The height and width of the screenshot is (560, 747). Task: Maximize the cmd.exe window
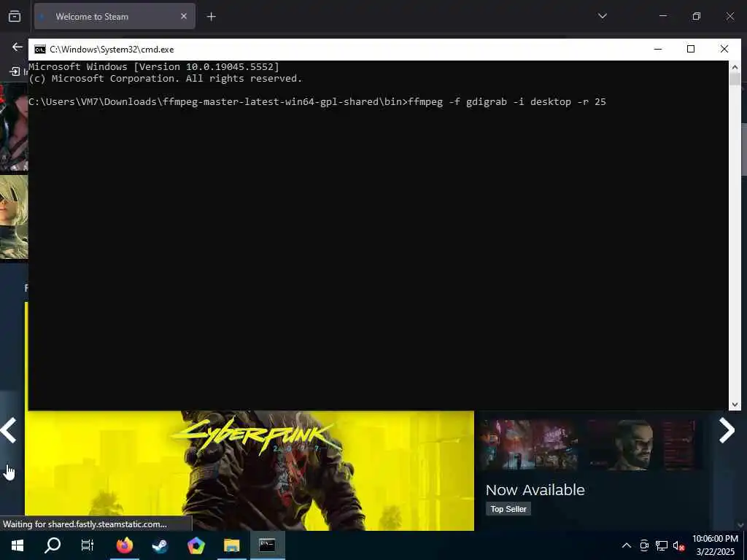point(691,49)
